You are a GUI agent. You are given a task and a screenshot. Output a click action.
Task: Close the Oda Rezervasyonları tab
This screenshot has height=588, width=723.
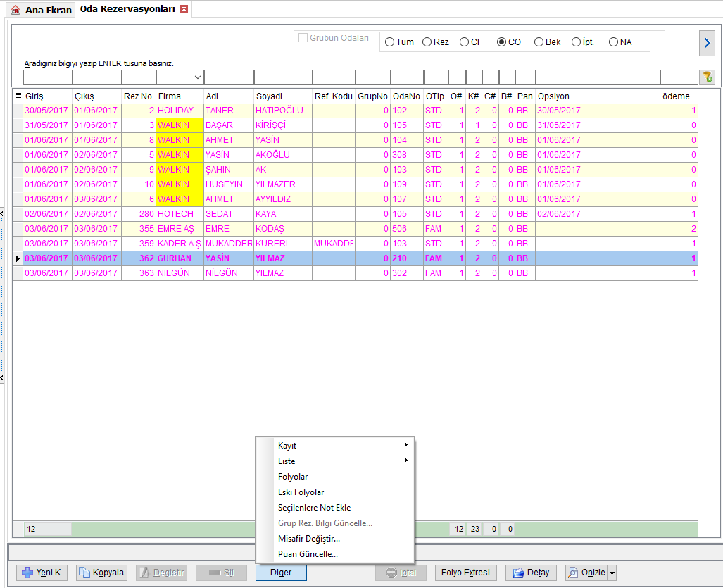coord(184,8)
